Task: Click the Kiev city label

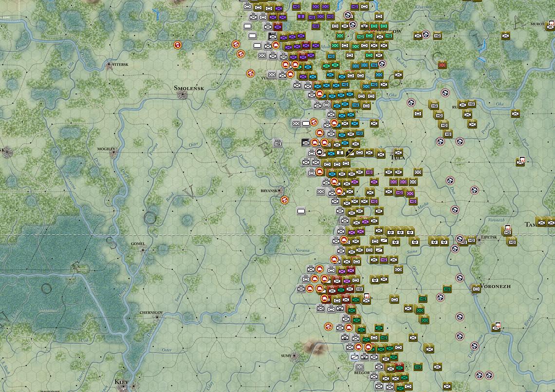Action: (x=121, y=382)
